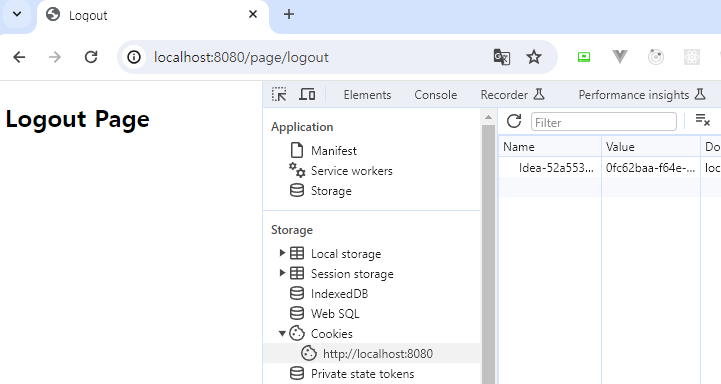The height and width of the screenshot is (384, 721).
Task: Sort cookies by Value column header
Action: tap(651, 147)
